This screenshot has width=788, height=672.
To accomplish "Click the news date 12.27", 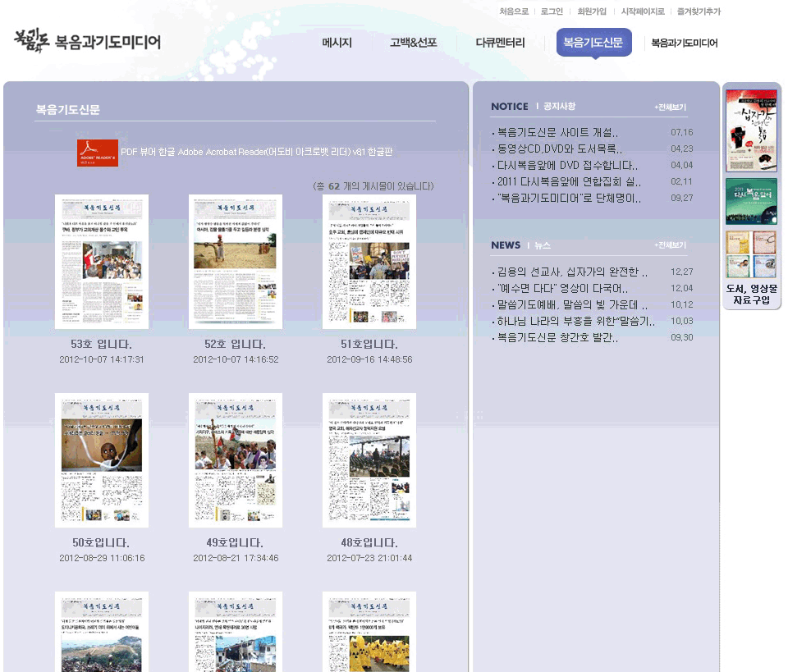I will [x=681, y=272].
